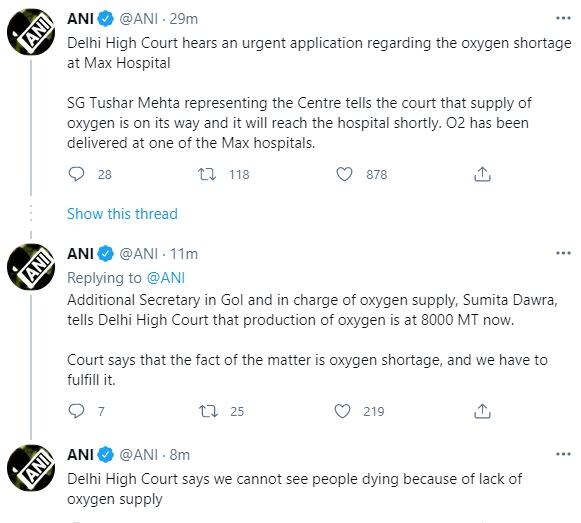Open more options on the 29m tweet
Screen dimensions: 581x523
(563, 18)
